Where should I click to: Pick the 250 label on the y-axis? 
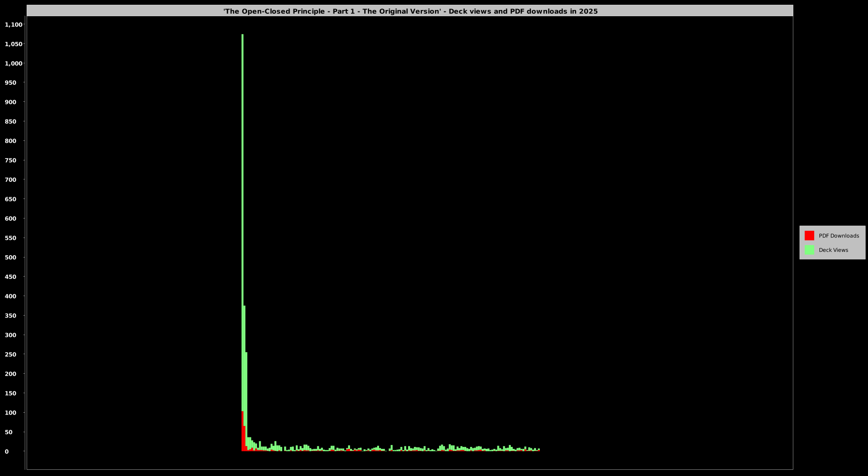pos(10,355)
